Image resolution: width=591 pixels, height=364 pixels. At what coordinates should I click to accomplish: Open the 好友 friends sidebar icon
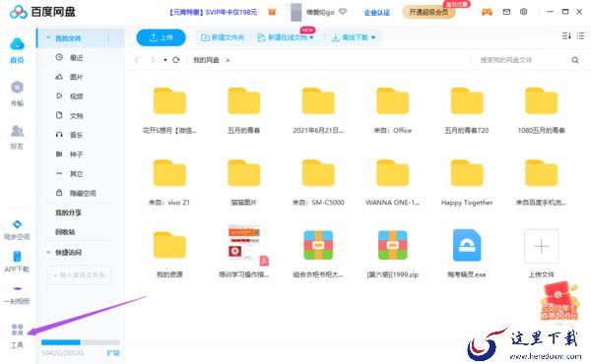[x=17, y=131]
